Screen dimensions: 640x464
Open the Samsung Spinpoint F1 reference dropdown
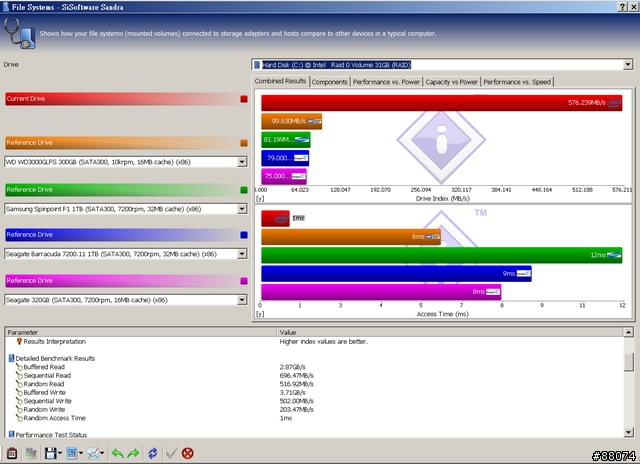coord(242,209)
